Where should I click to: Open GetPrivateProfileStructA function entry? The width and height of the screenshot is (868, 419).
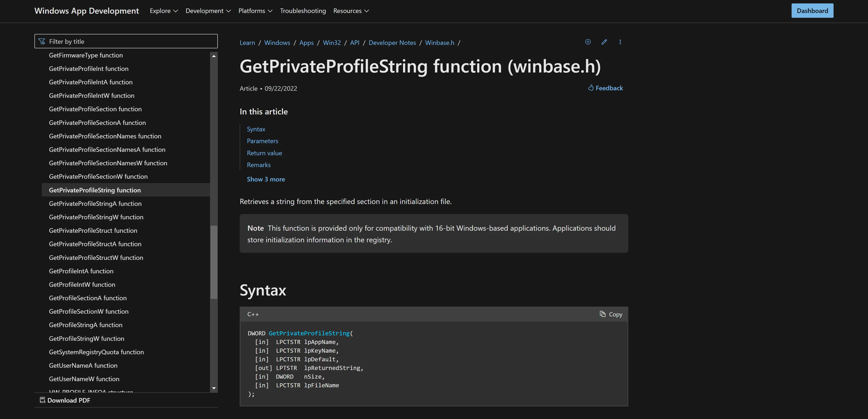[x=95, y=244]
